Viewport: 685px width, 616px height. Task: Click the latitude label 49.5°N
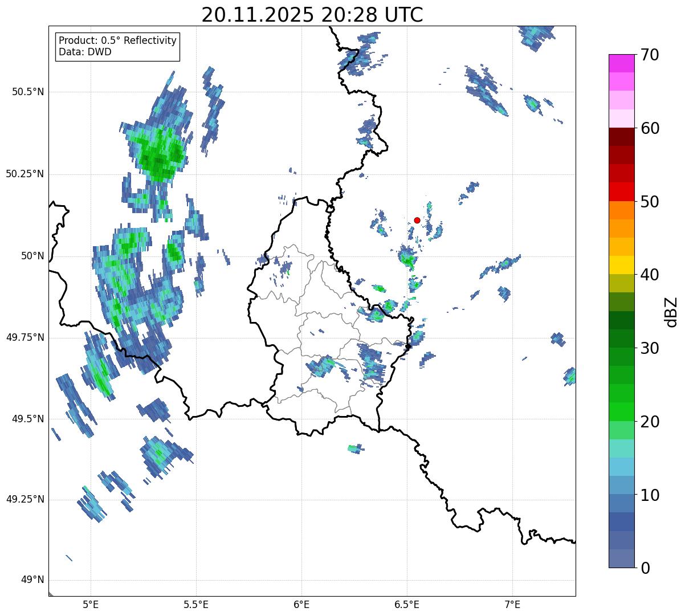coord(28,419)
